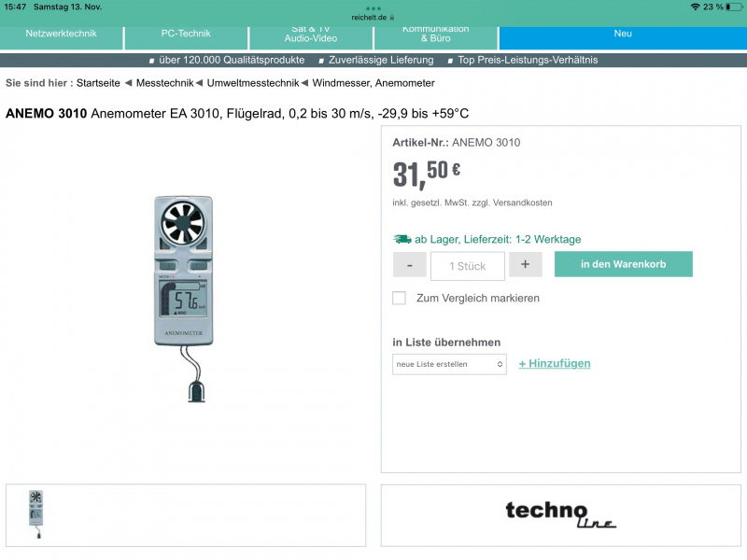The width and height of the screenshot is (747, 560).
Task: Go to Startseite breadcrumb
Action: tap(98, 83)
